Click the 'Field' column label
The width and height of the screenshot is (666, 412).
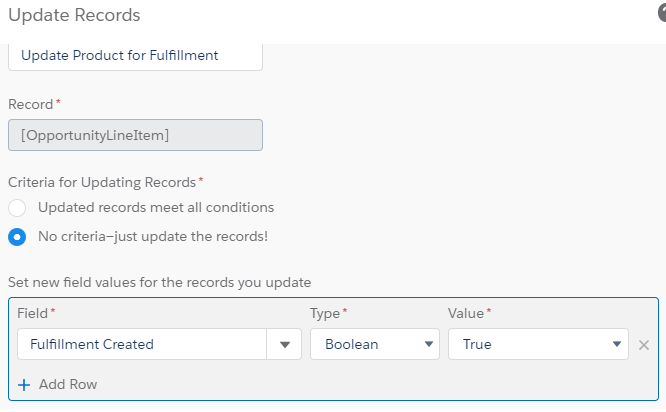point(33,313)
